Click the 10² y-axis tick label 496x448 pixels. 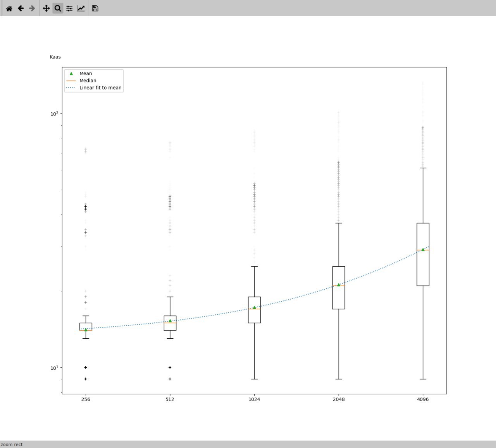tap(54, 114)
